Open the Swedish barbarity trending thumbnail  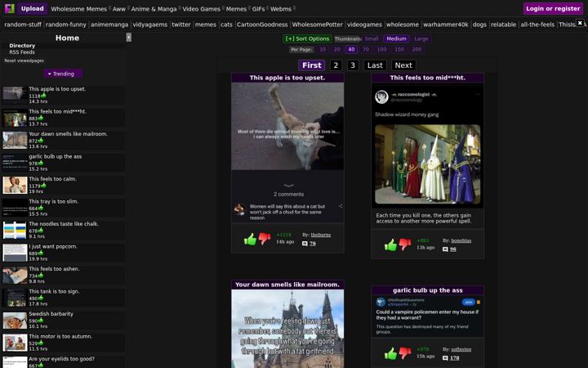tap(15, 321)
